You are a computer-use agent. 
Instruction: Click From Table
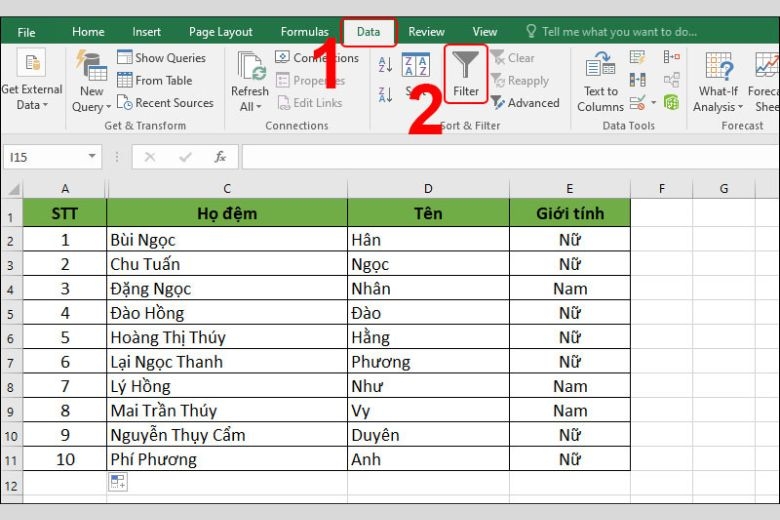point(155,80)
